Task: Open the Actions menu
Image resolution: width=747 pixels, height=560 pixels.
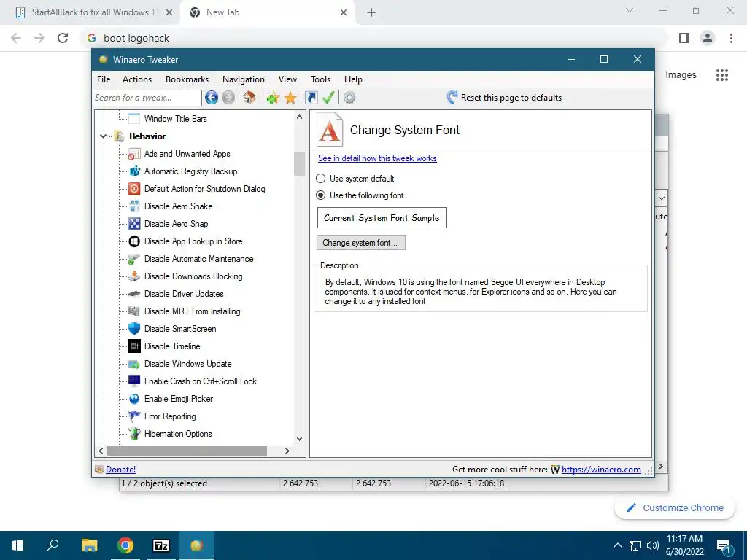Action: (136, 79)
